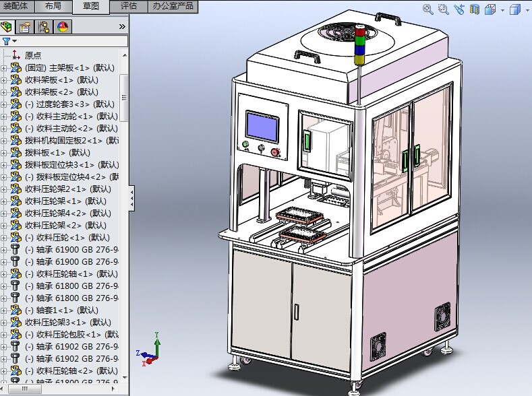532x396 pixels.
Task: Switch to the 布局 tab
Action: 54,6
